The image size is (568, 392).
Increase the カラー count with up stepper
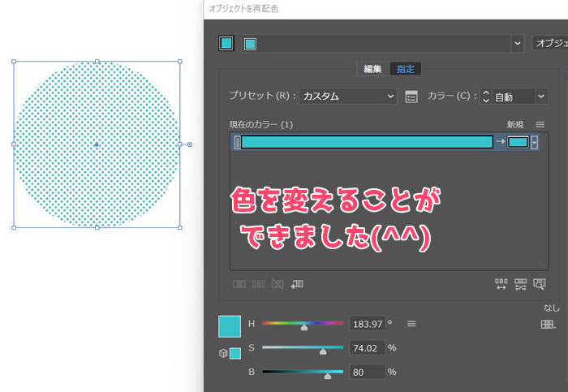click(486, 93)
